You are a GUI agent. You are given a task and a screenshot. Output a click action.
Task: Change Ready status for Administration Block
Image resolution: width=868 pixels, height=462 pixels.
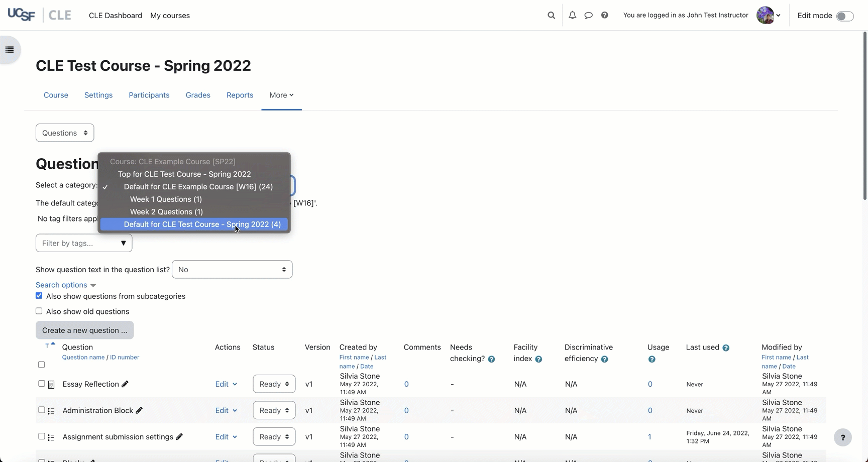coord(274,410)
